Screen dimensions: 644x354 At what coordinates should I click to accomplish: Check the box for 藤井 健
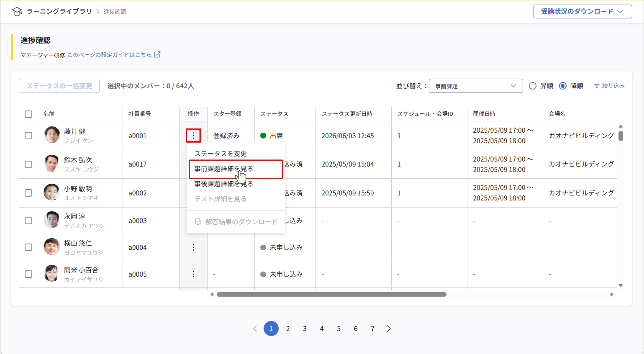(x=29, y=136)
